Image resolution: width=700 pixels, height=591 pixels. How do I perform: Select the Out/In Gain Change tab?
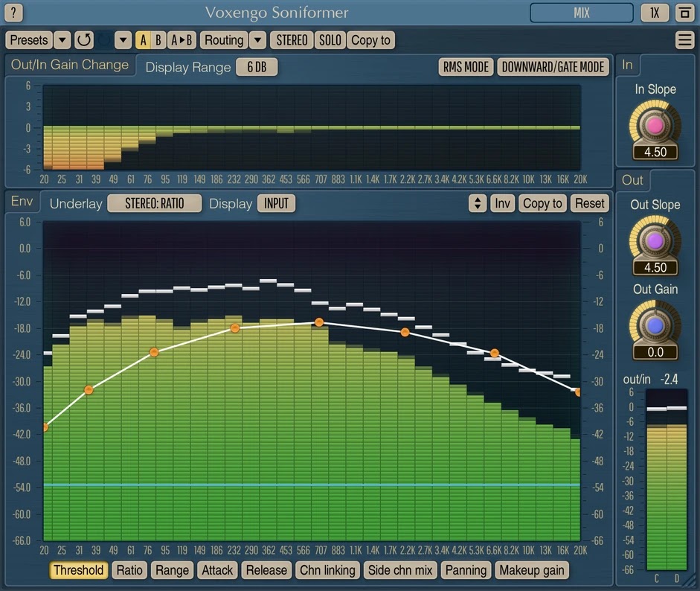[x=70, y=66]
